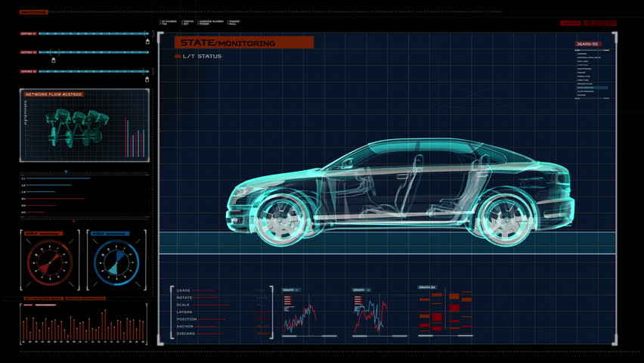644x363 pixels.
Task: Toggle the last checkmark option in the top row
Action: 227,22
